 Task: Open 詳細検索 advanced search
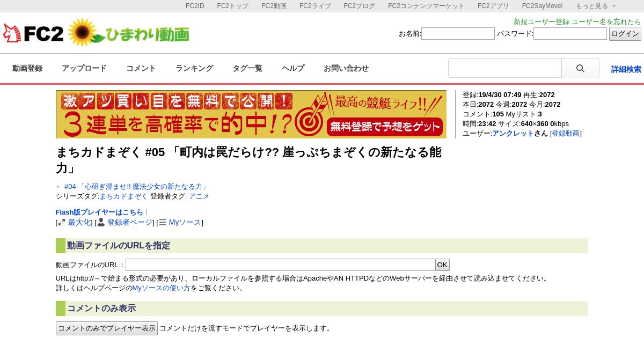tap(626, 69)
